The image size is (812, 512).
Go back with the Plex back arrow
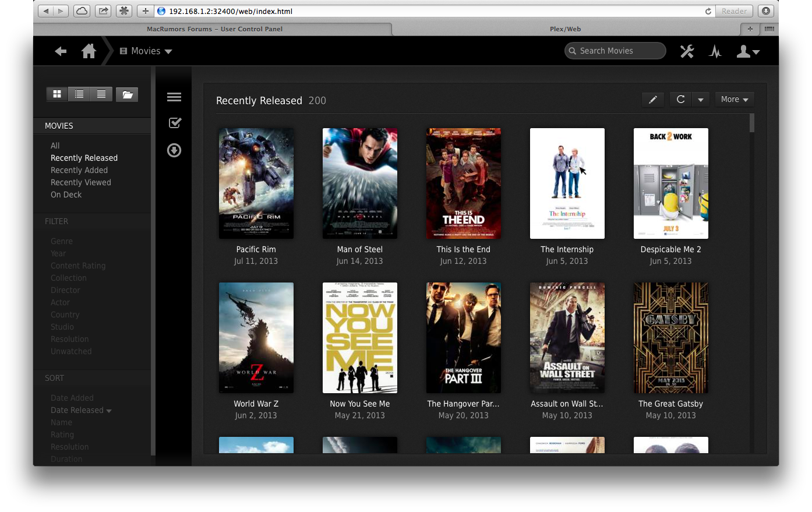[61, 51]
